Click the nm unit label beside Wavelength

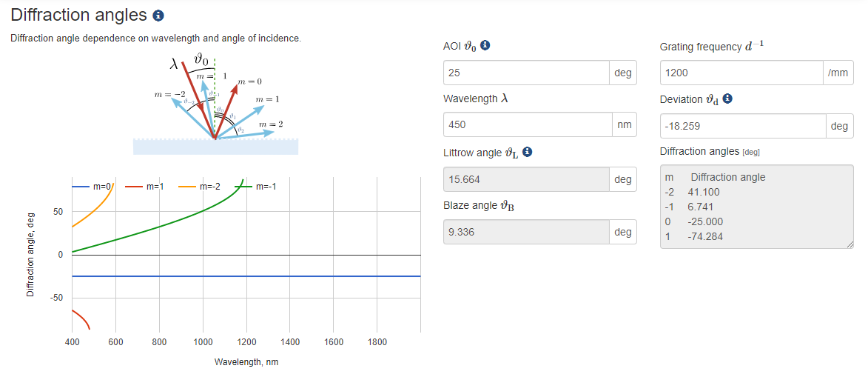pyautogui.click(x=624, y=125)
